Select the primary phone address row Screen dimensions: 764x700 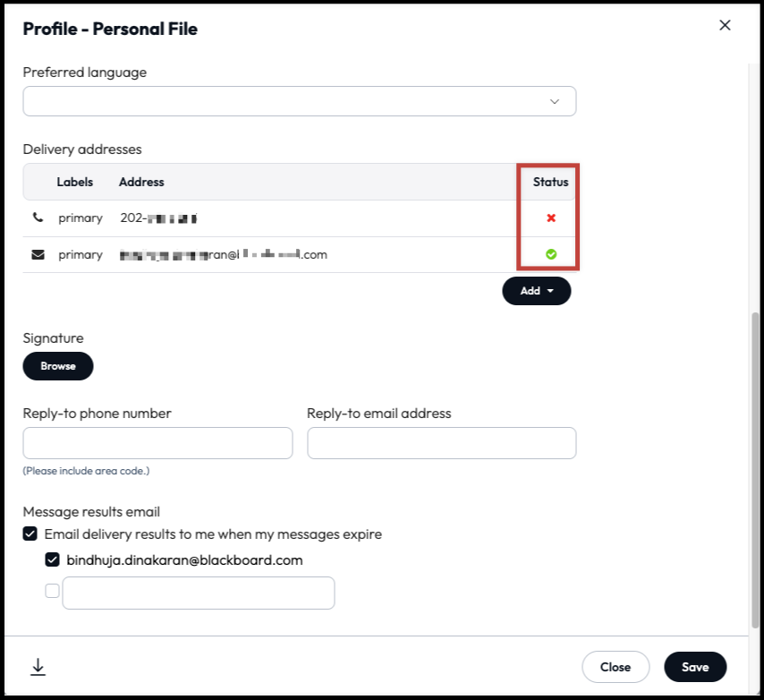click(x=268, y=218)
